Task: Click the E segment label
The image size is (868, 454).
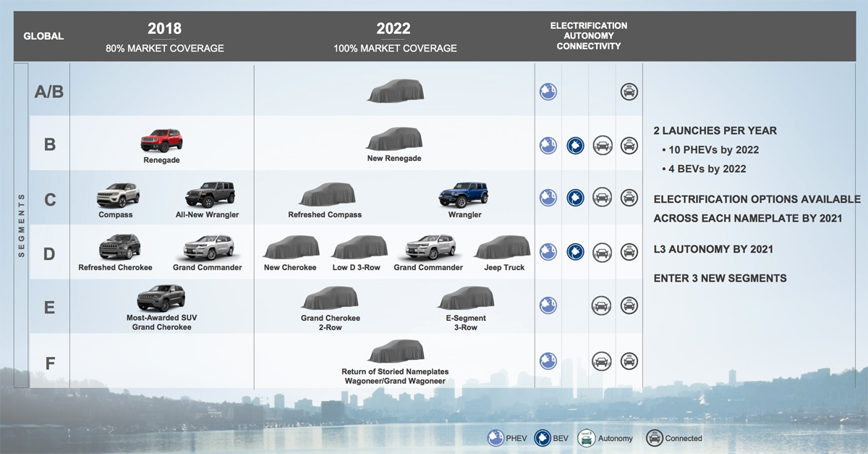Action: 50,307
